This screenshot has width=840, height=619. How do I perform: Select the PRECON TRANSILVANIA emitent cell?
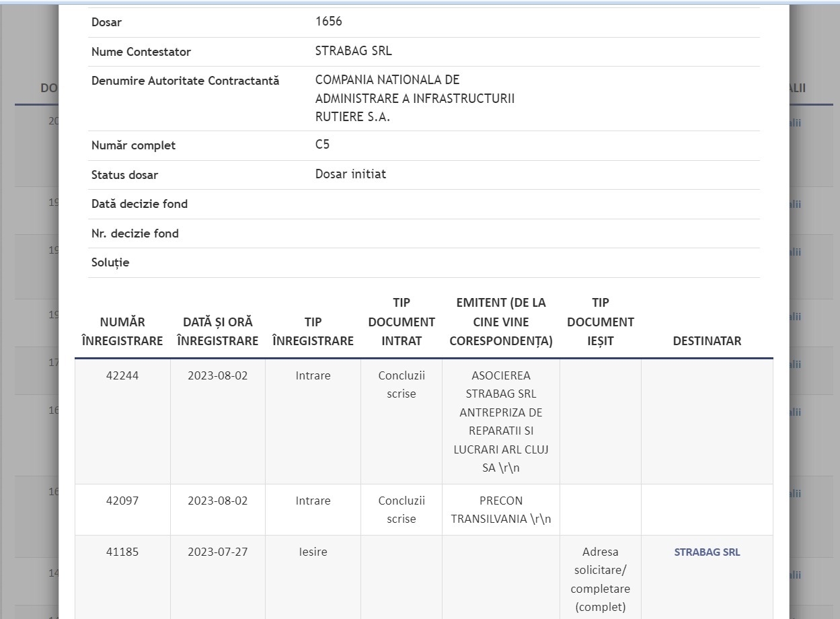coord(501,510)
